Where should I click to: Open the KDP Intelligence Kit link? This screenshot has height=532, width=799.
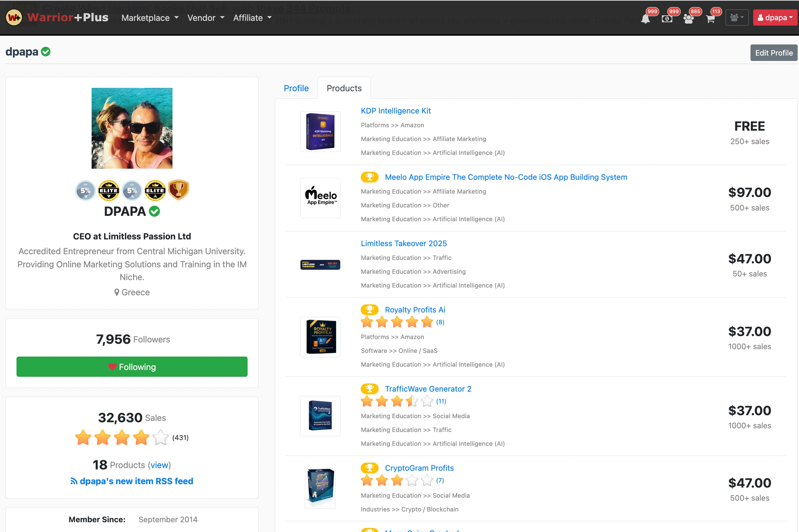coord(396,110)
